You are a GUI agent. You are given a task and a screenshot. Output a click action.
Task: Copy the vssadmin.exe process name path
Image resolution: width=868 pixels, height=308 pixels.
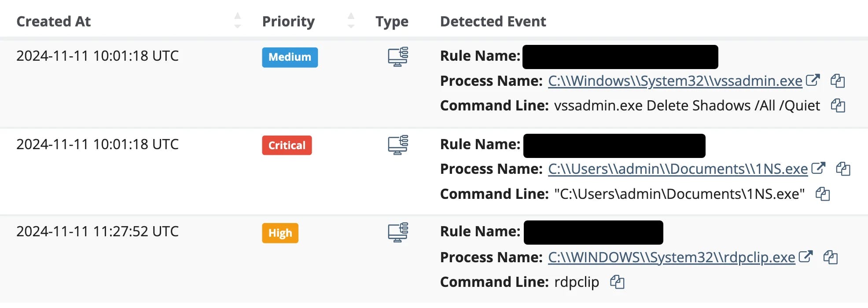[837, 81]
